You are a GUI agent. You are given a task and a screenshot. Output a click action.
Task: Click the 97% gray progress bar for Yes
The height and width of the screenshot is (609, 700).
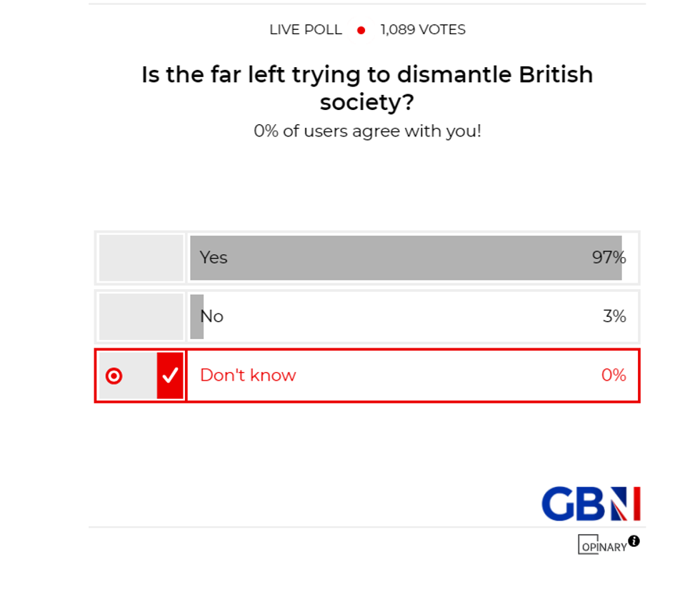(407, 258)
